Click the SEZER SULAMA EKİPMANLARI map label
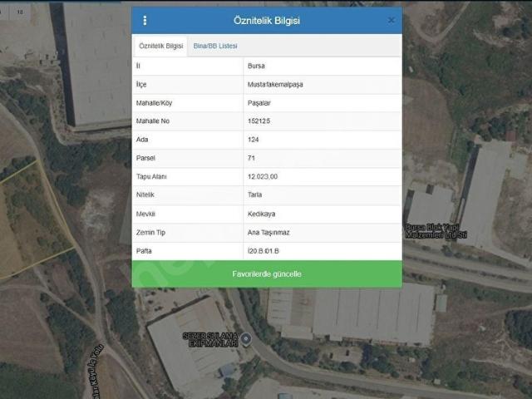 pos(210,340)
